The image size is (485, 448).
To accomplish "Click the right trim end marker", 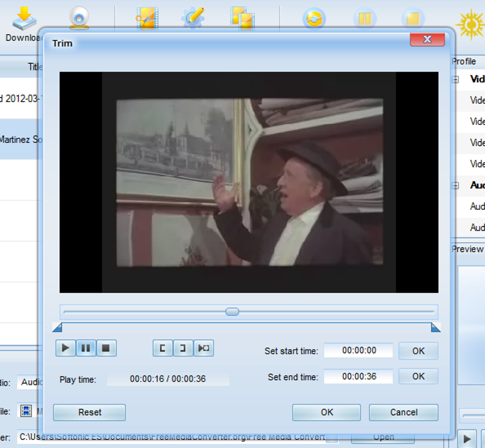I will pos(436,327).
